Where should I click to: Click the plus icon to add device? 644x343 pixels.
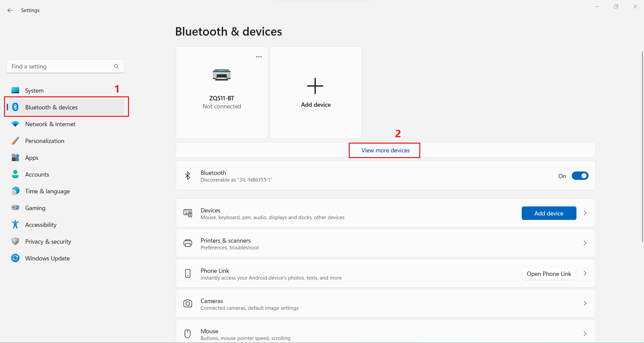(x=315, y=86)
